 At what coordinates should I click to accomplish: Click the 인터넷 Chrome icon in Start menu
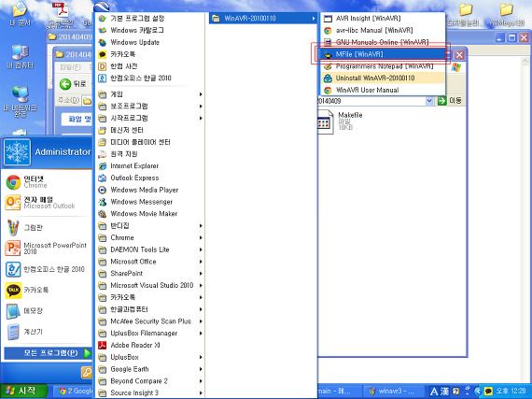tap(13, 182)
